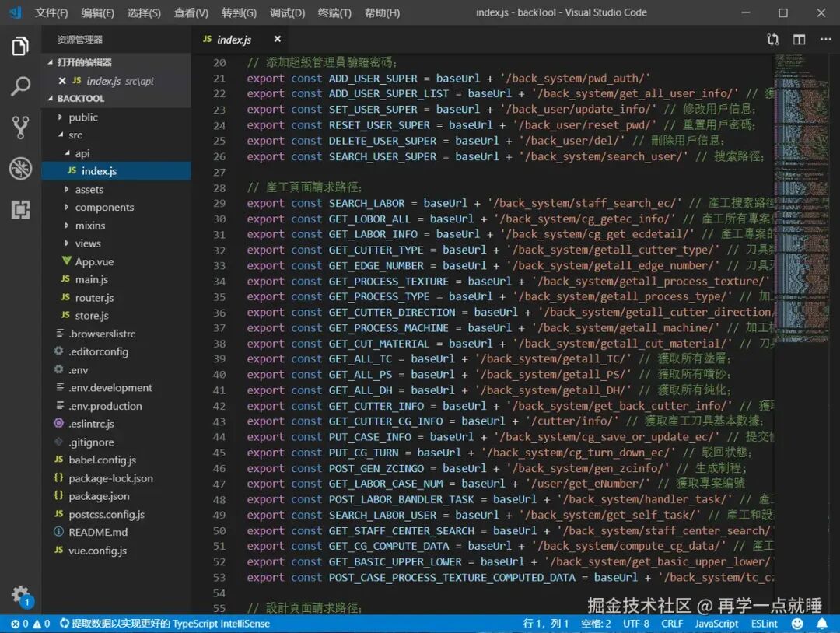Viewport: 840px width, 633px height.
Task: Open App.vue in the file tree
Action: (116, 261)
